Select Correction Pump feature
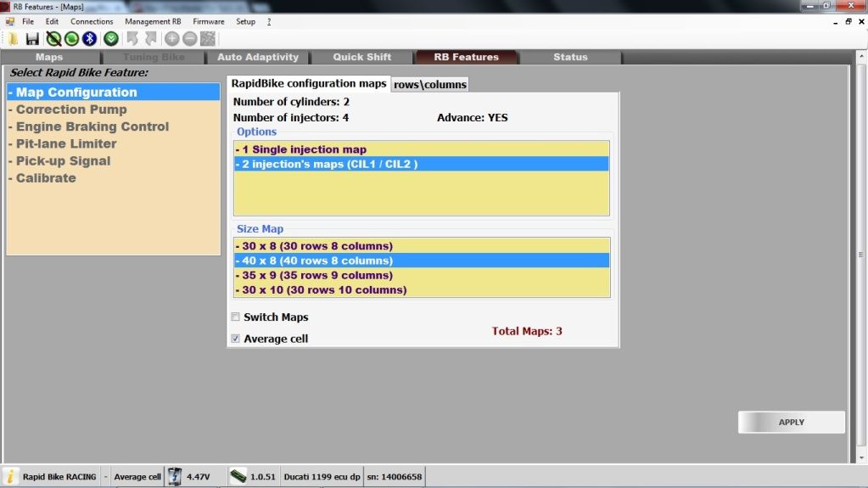The height and width of the screenshot is (488, 868). (x=114, y=109)
